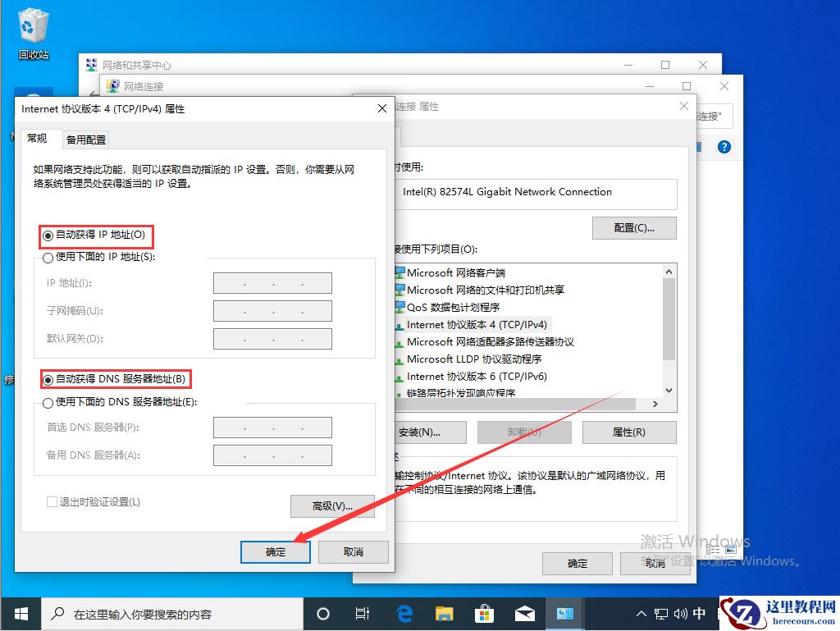Open the Mail app from taskbar
The image size is (840, 631).
click(525, 613)
